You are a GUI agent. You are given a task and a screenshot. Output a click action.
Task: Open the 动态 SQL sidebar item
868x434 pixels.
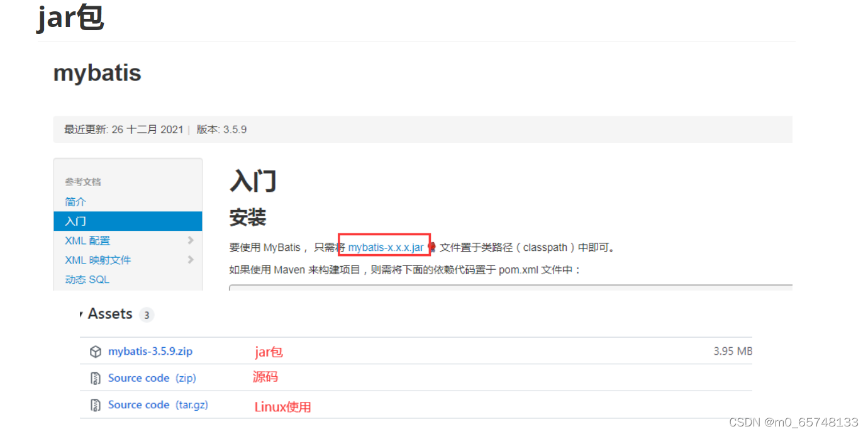87,279
